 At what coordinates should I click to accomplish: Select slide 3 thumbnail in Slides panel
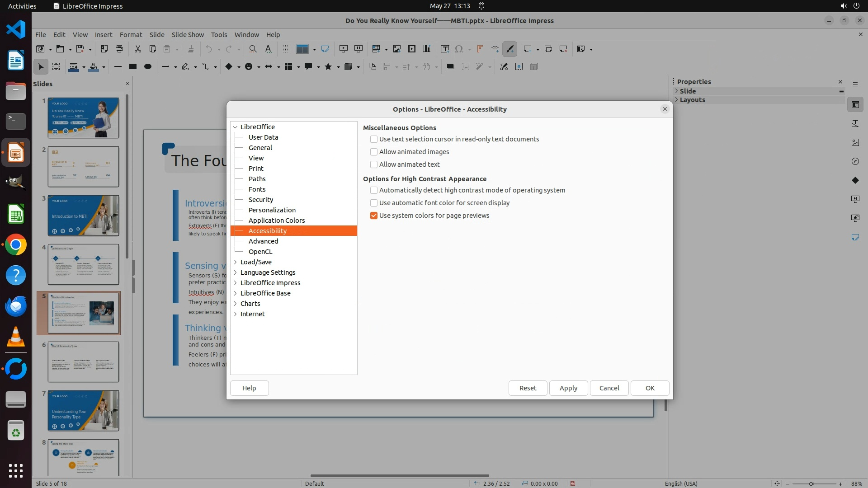pyautogui.click(x=83, y=216)
